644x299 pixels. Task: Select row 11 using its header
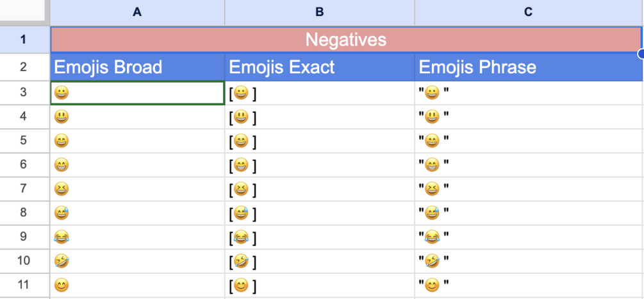[24, 284]
